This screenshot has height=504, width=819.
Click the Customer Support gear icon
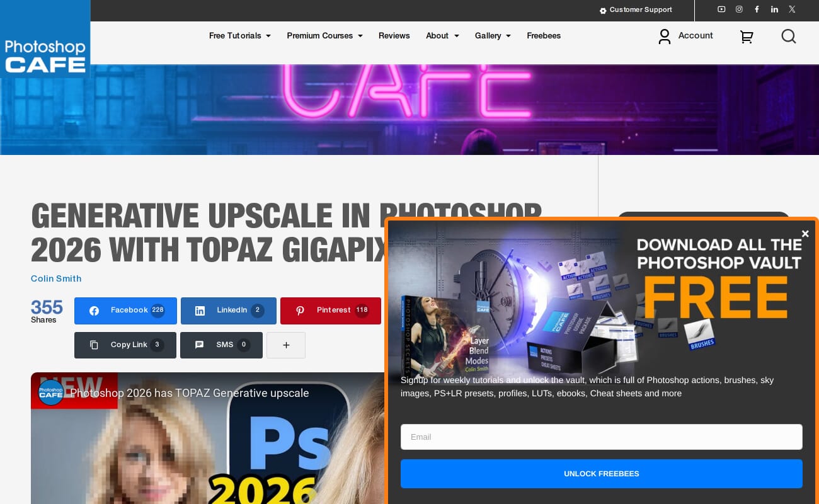603,10
